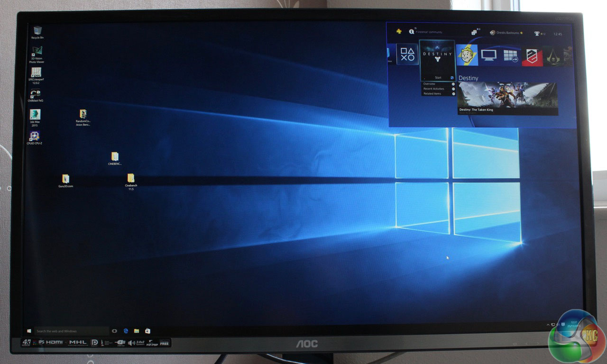Open the Recycle Bin desktop icon
607x364 pixels.
[37, 32]
